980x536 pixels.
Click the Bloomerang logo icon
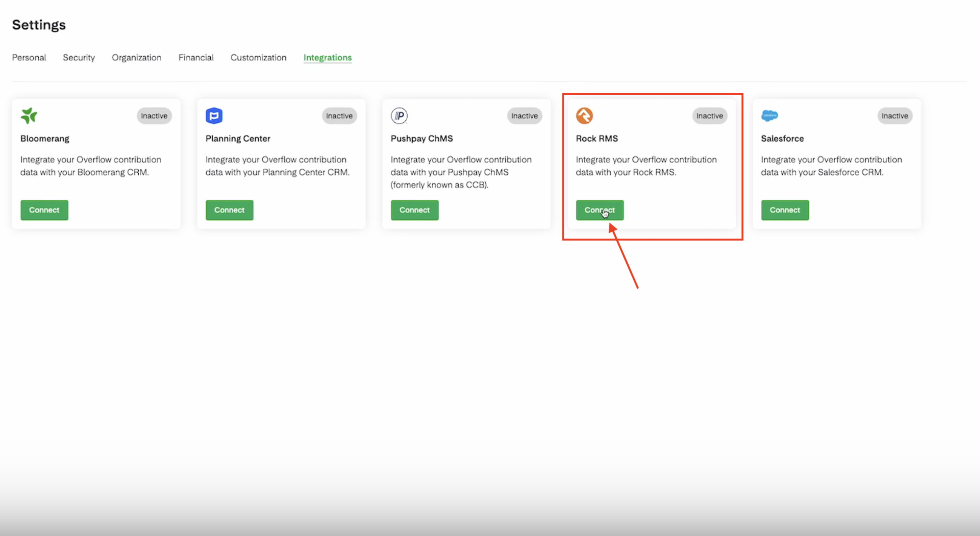[29, 115]
